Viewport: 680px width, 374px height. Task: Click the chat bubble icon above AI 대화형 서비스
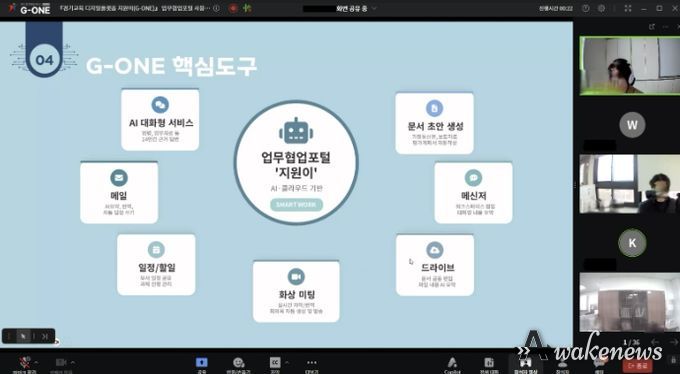click(x=160, y=105)
